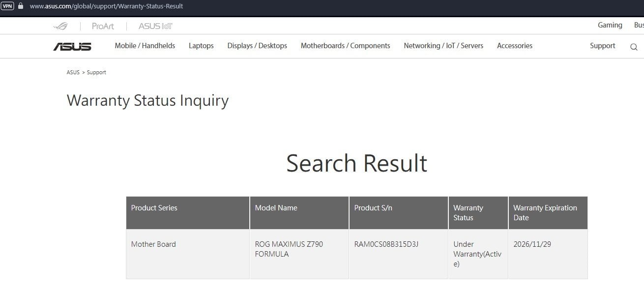The width and height of the screenshot is (644, 292).
Task: Open the ASUS IoT brand link
Action: (x=155, y=26)
